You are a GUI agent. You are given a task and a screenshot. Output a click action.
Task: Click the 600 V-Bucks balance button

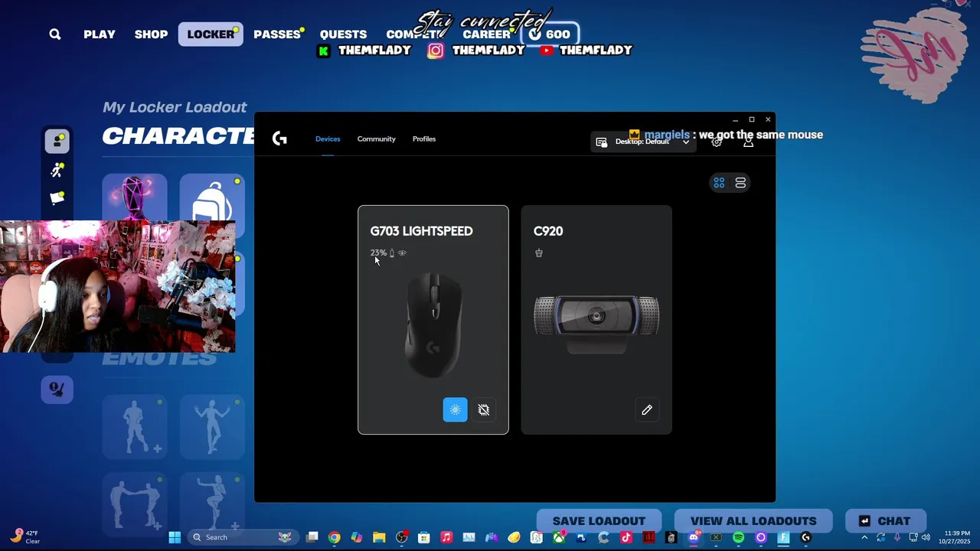click(550, 34)
